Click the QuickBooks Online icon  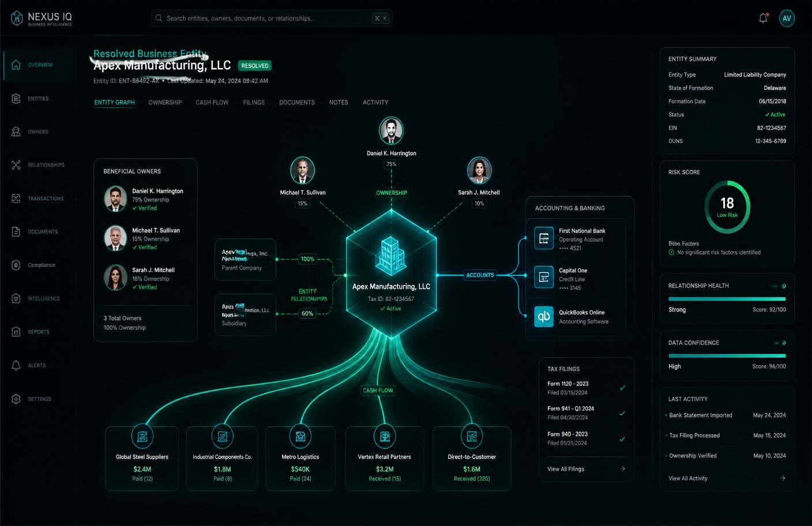(544, 317)
